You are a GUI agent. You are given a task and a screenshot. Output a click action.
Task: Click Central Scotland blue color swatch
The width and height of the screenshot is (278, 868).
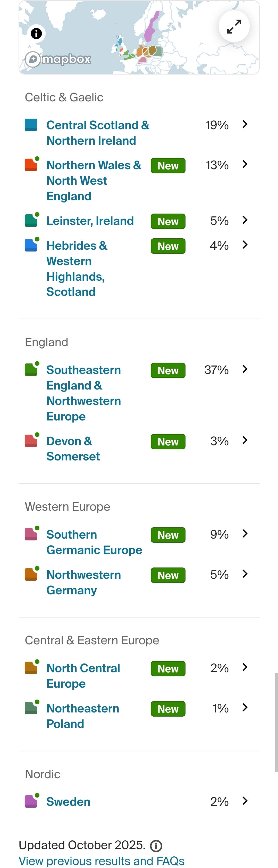tap(31, 125)
